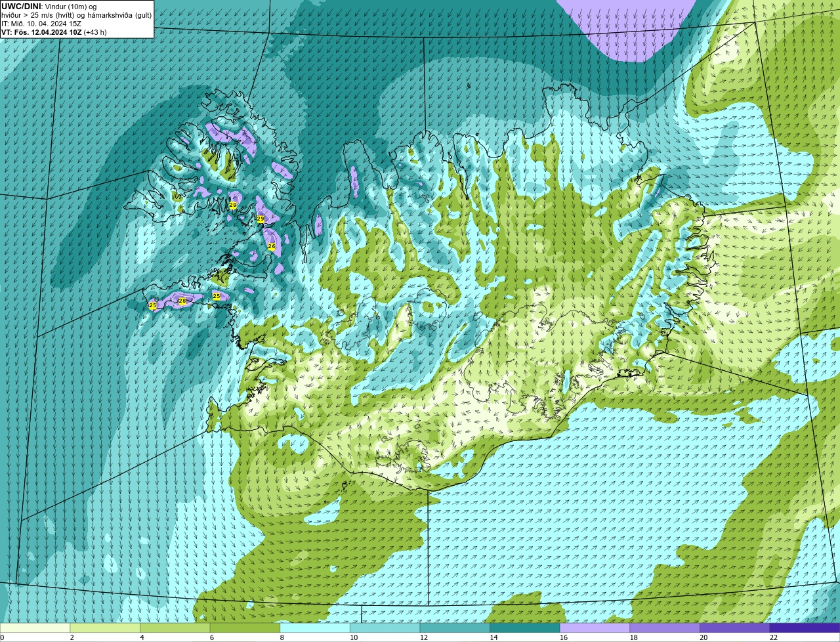This screenshot has width=840, height=642.
Task: Click the 0–2 m/s pale yellow legend swatch
Action: [35, 628]
